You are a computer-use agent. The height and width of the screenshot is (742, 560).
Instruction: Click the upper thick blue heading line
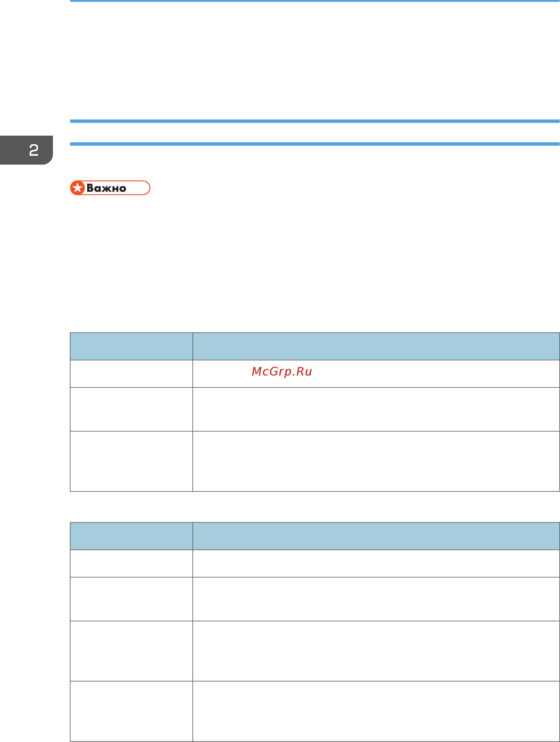pos(315,121)
